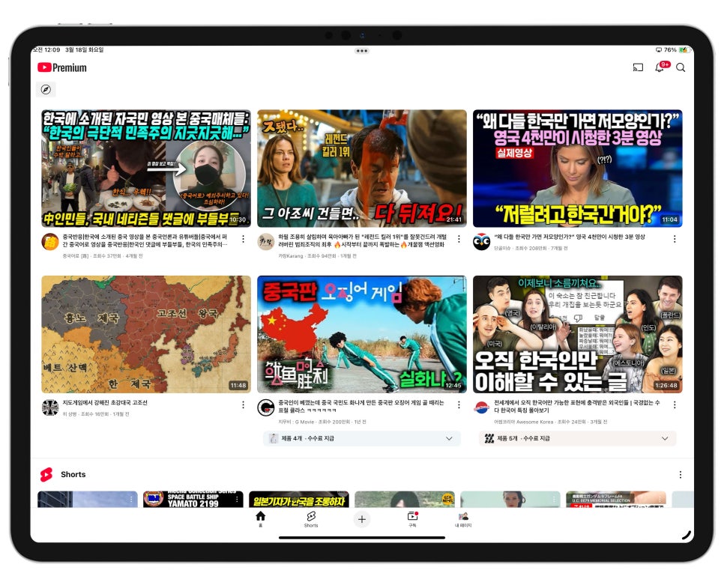Open options on YAMATO 2199 short
This screenshot has width=724, height=588.
pos(237,500)
